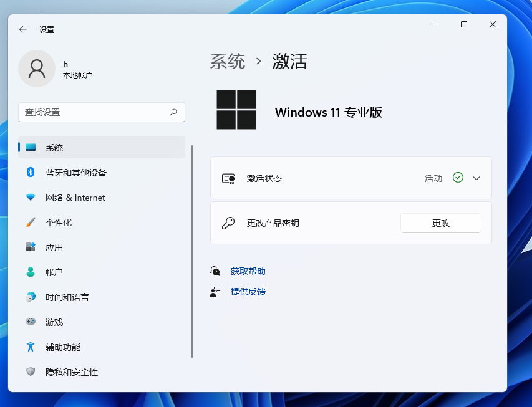Click the sidebar vertical scrollbar
532x407 pixels.
pos(192,251)
